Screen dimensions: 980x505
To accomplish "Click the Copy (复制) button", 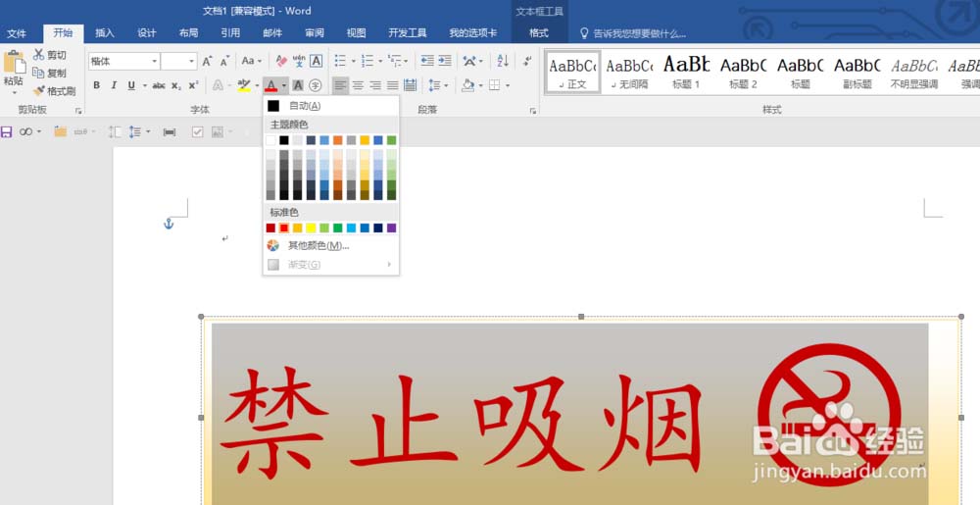I will pos(50,74).
